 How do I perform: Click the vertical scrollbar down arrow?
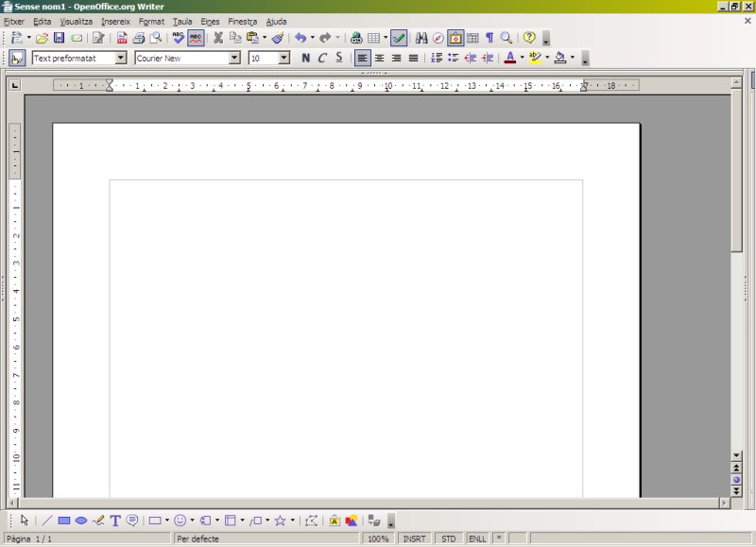[x=736, y=455]
